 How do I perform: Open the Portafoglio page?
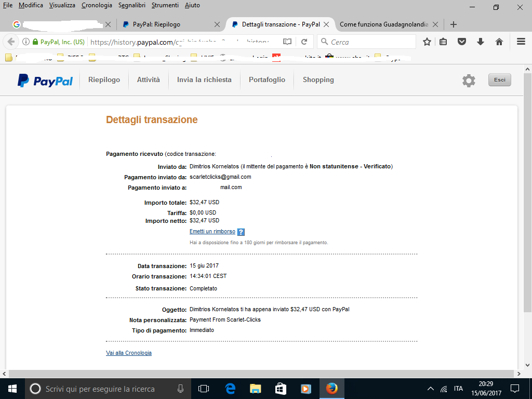click(x=267, y=79)
